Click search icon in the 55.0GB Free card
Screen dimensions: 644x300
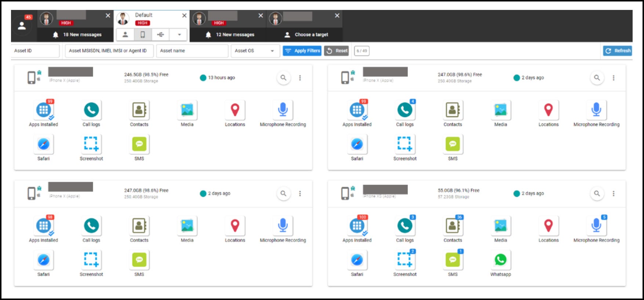597,193
